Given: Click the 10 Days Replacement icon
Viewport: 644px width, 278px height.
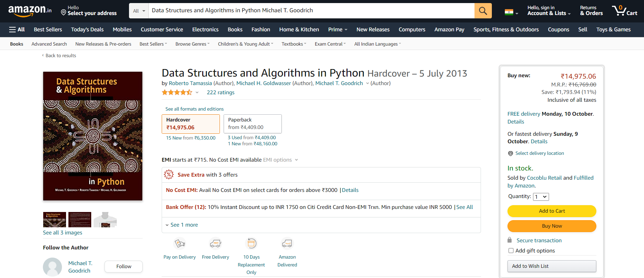Looking at the screenshot, I should click(x=251, y=244).
